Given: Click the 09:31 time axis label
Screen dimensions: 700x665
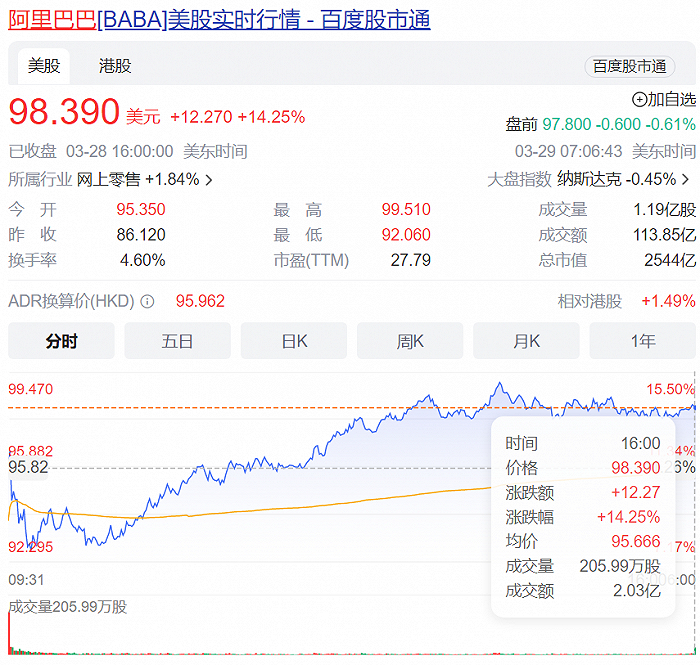Looking at the screenshot, I should (x=26, y=580).
